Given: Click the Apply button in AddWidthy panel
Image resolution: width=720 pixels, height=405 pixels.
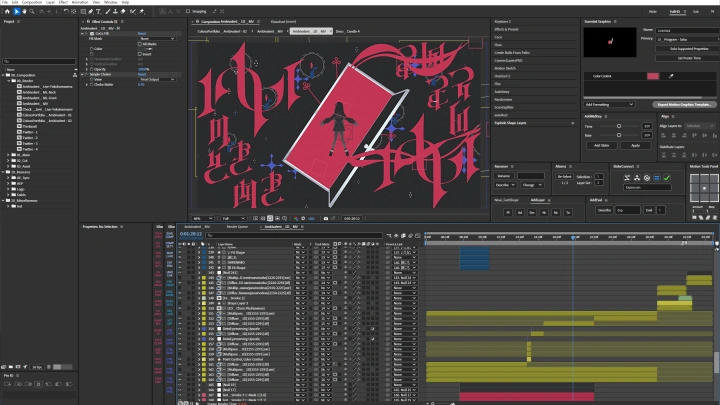Looking at the screenshot, I should pyautogui.click(x=635, y=146).
